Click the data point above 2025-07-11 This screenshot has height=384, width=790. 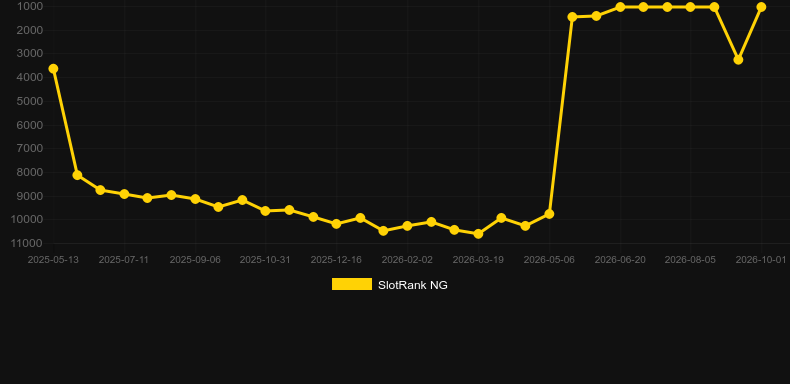(x=124, y=194)
